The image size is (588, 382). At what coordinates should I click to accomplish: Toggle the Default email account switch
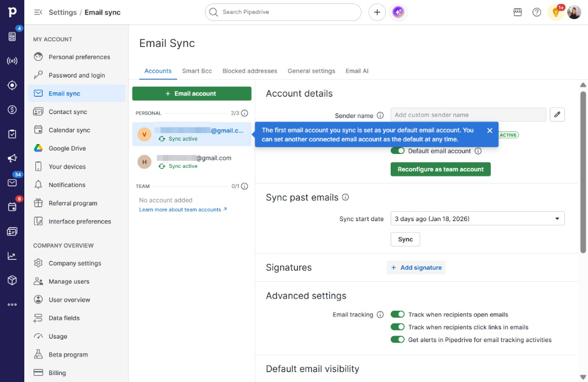click(398, 150)
